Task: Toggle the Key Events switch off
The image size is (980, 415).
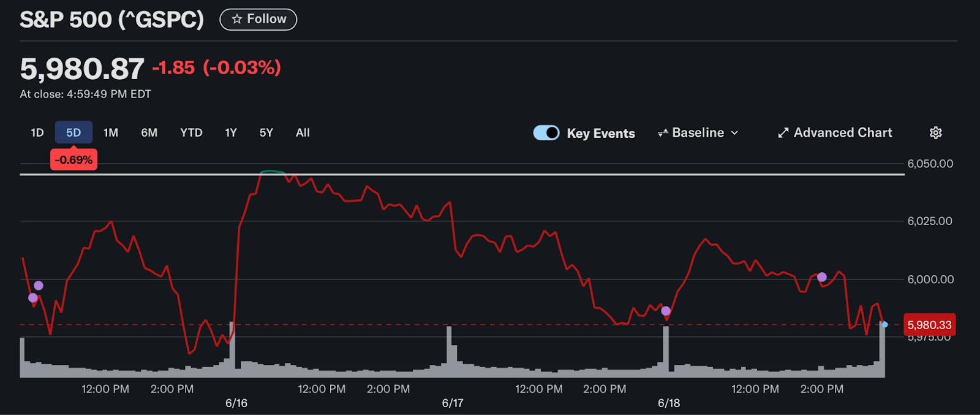Action: click(x=546, y=132)
